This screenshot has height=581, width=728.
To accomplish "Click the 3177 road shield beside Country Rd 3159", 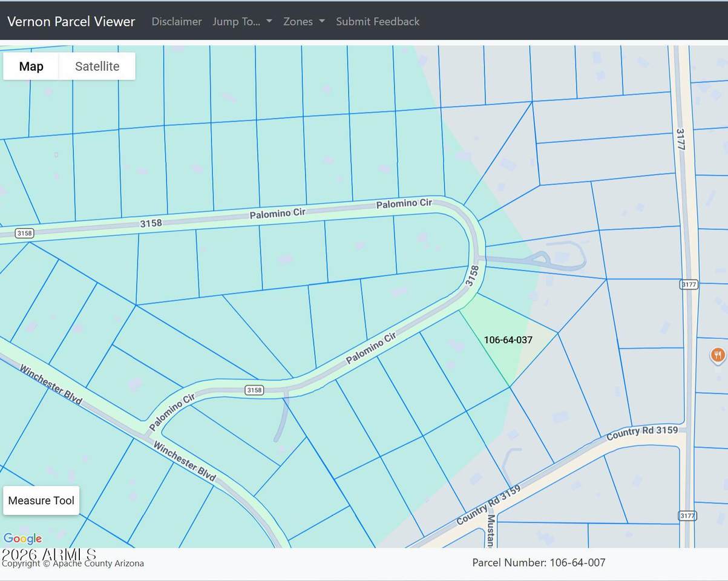I will pyautogui.click(x=688, y=516).
